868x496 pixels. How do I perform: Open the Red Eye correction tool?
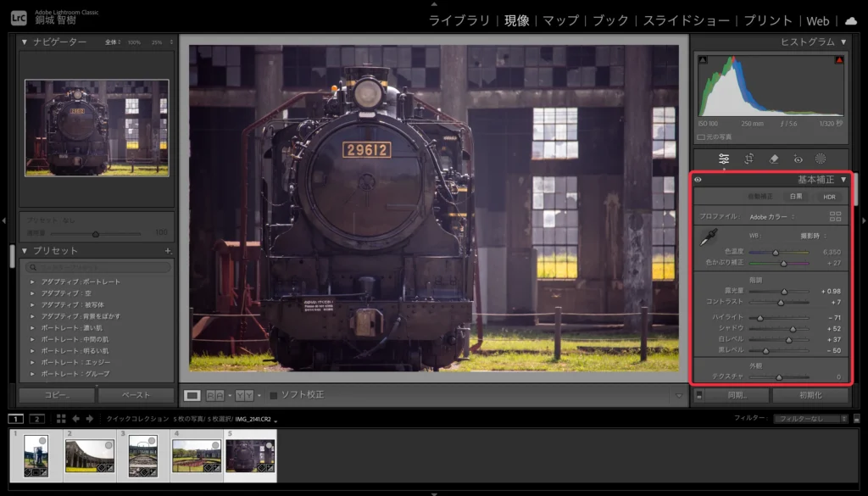coord(798,159)
